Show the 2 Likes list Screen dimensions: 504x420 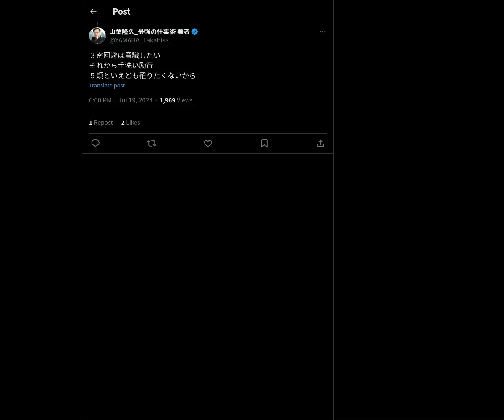click(x=131, y=122)
